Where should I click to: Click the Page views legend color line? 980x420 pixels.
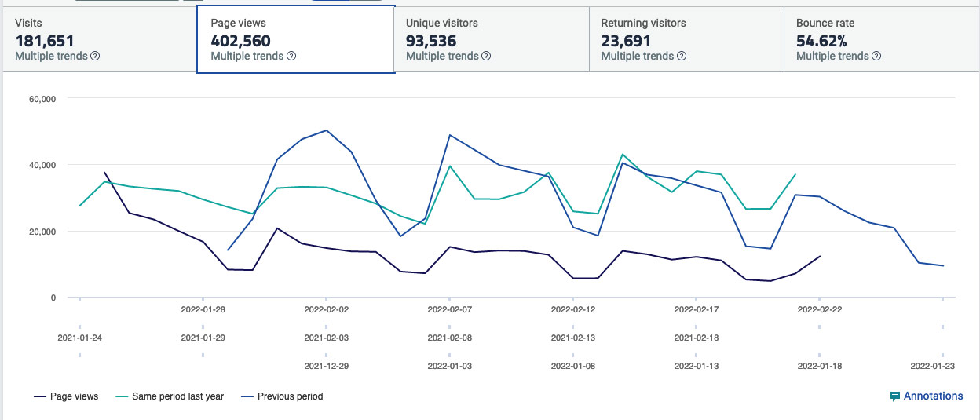click(x=39, y=396)
